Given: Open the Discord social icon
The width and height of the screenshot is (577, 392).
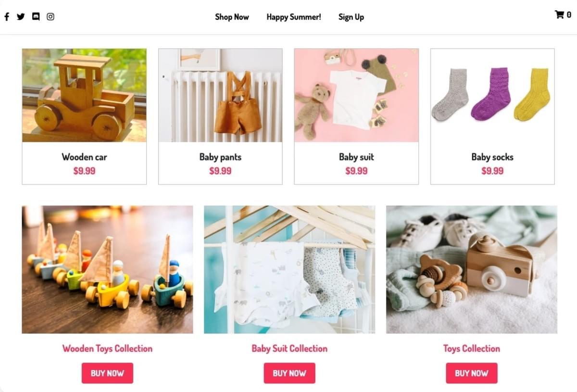Looking at the screenshot, I should click(36, 17).
